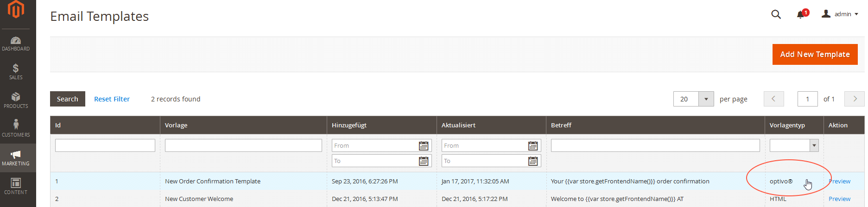868x207 pixels.
Task: Open the Products menu
Action: coord(16,100)
